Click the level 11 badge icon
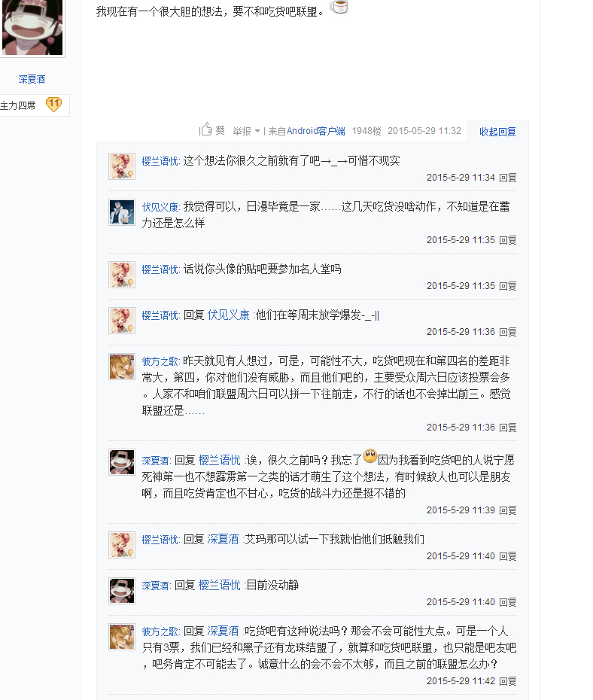593x700 pixels. 53,105
